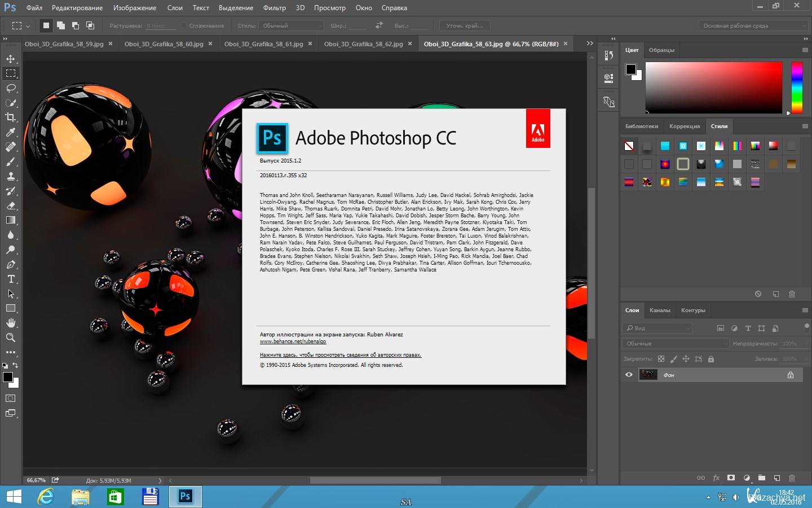Screen dimensions: 812x508
Task: Switch to the Каналы tab
Action: point(660,310)
